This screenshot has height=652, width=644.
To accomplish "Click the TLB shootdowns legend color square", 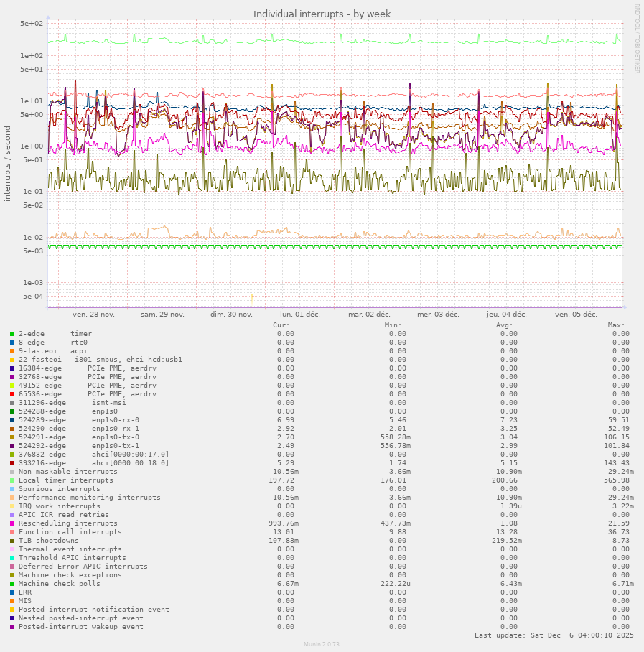I will point(12,541).
